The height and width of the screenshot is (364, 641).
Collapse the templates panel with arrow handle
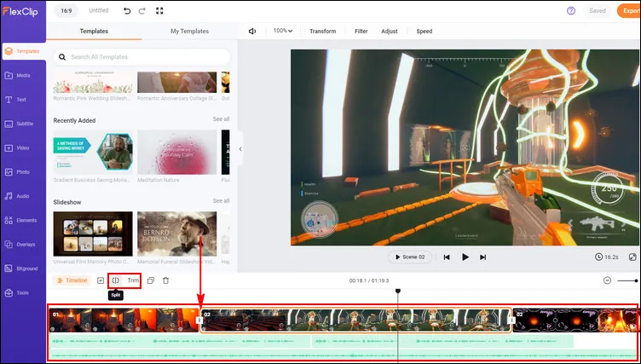[x=240, y=149]
